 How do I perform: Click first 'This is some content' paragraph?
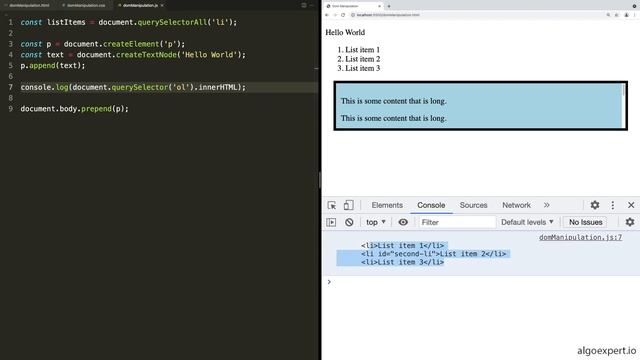tap(393, 101)
